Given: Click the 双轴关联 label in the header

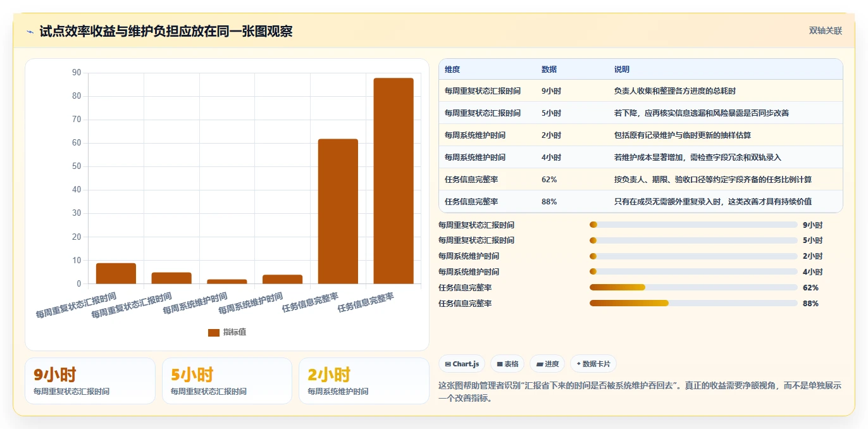Looking at the screenshot, I should click(x=826, y=30).
